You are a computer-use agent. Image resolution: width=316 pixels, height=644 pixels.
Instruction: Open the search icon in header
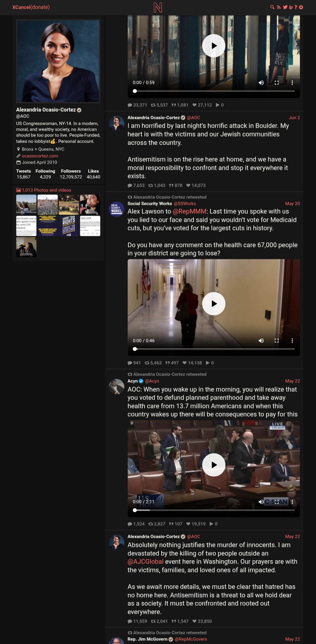272,7
